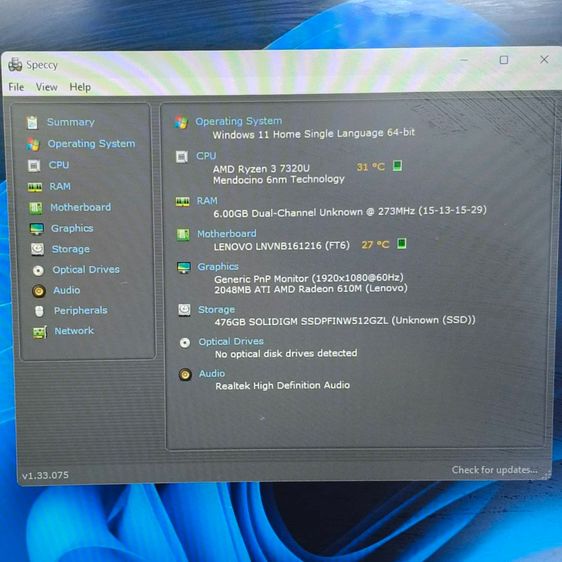Viewport: 562px width, 562px height.
Task: Click the 2048MB ATI AMD Radeon 610M text
Action: pos(311,289)
